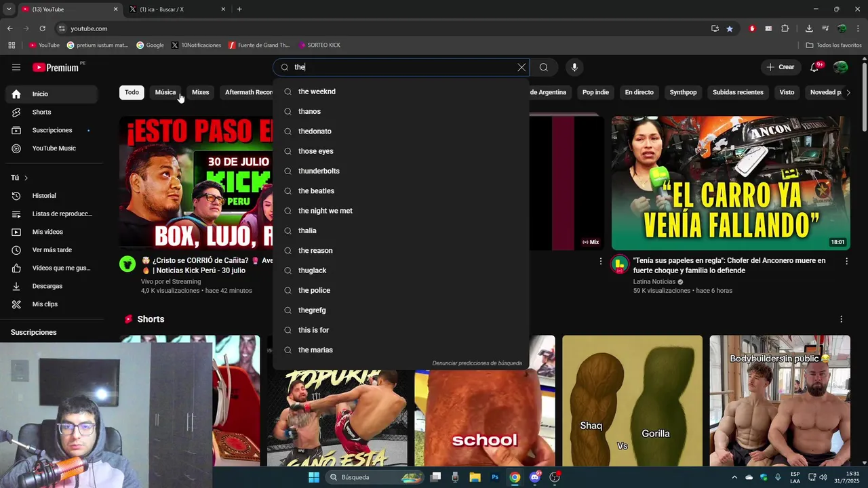Show more filter chips with right arrow
This screenshot has height=488, width=868.
click(x=848, y=92)
